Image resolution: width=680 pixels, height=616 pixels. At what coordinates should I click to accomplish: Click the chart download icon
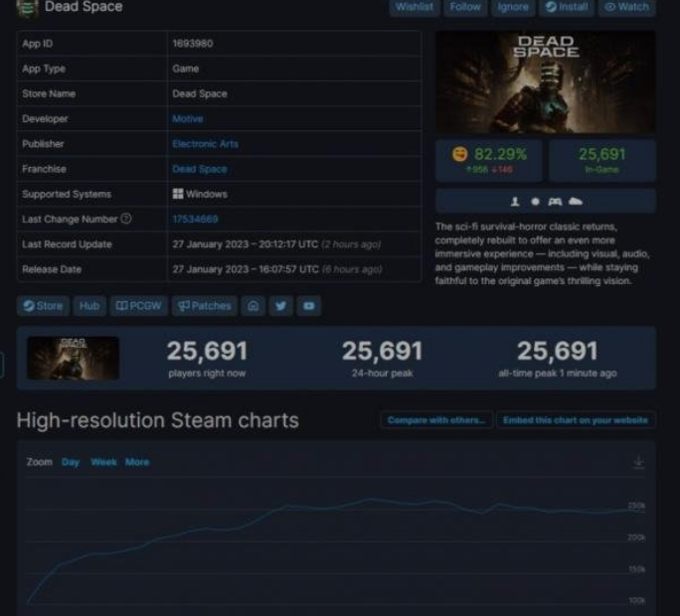(638, 462)
